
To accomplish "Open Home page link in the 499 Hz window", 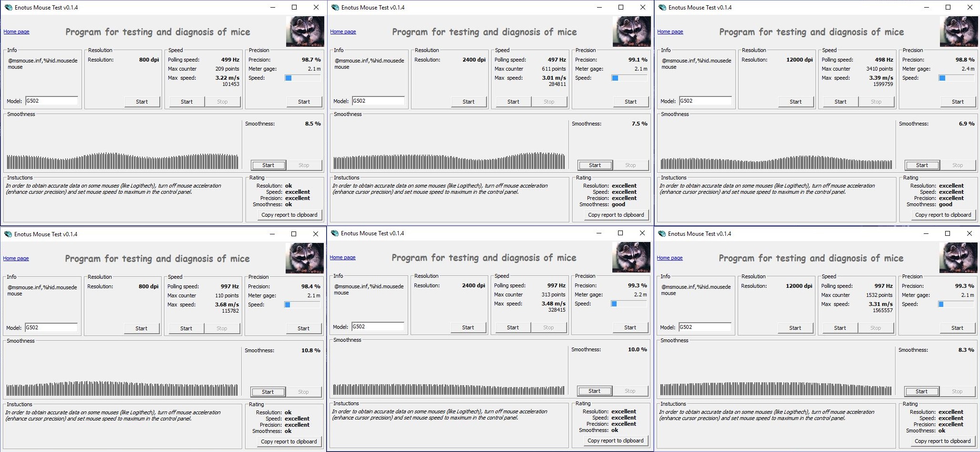I will point(16,32).
